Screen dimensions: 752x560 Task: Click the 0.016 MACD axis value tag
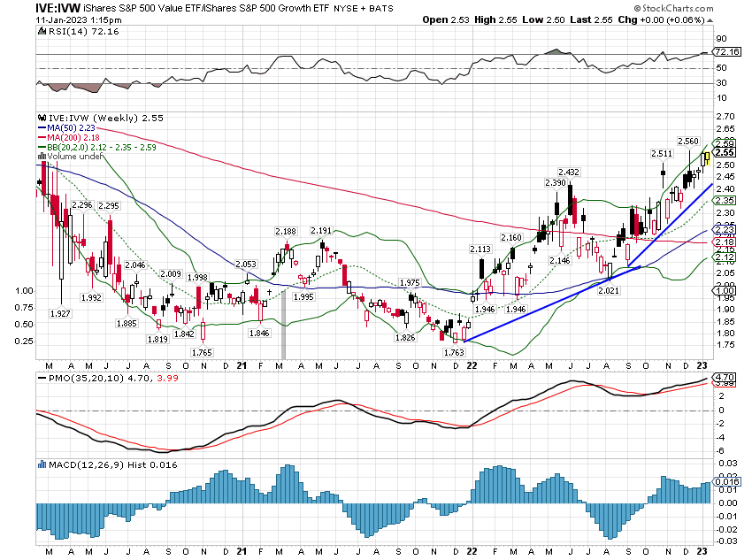click(x=727, y=482)
